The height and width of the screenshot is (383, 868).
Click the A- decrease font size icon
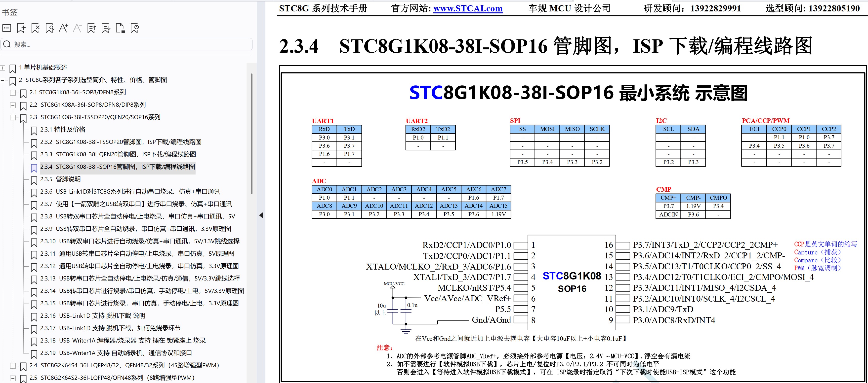78,28
